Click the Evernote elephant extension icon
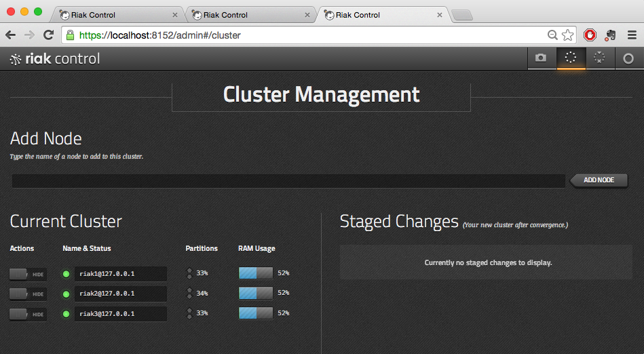Screen dimensions: 644x354 click(x=610, y=35)
